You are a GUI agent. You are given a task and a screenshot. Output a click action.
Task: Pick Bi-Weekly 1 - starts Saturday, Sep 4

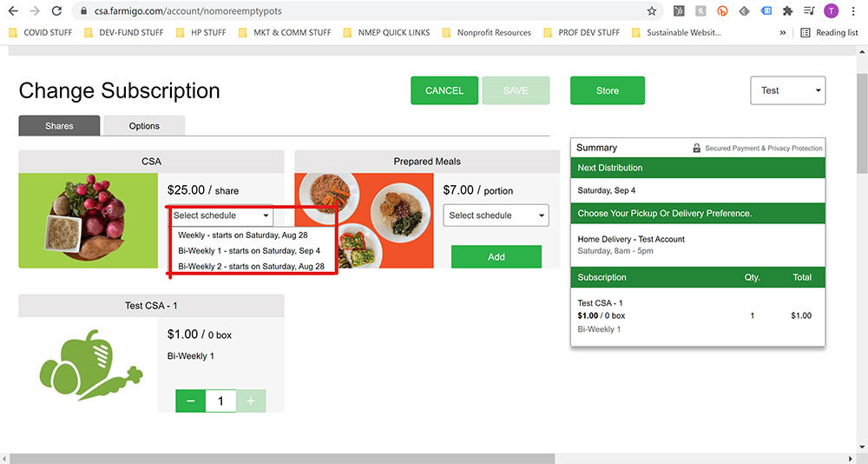tap(248, 250)
